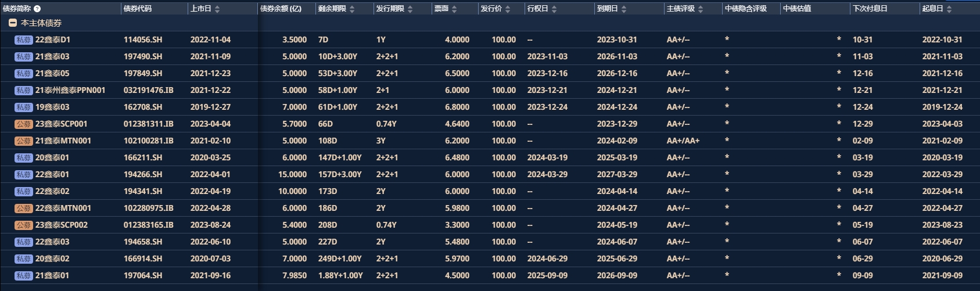The image size is (980, 291).
Task: Sort the 票面 column via its icon
Action: 454,9
